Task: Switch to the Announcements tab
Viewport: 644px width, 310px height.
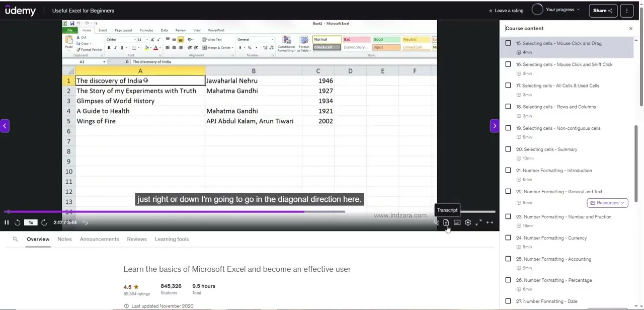Action: (99, 239)
